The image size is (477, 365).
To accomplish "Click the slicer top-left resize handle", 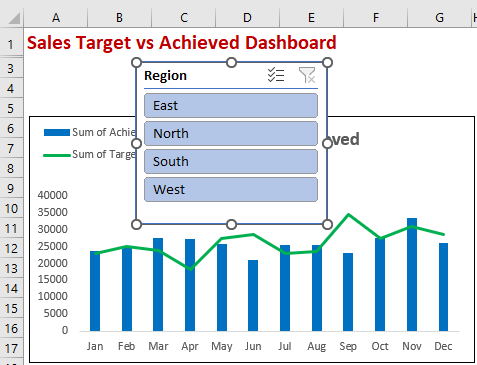I will [x=136, y=62].
